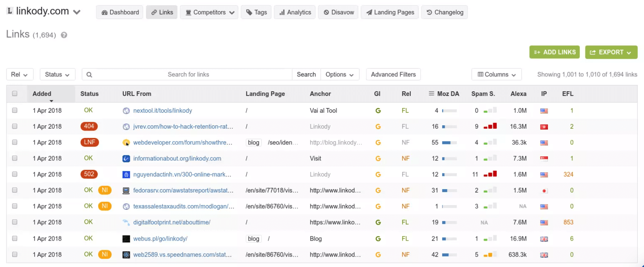
Task: Click the spam score indicator in speednames.com row
Action: coord(490,254)
